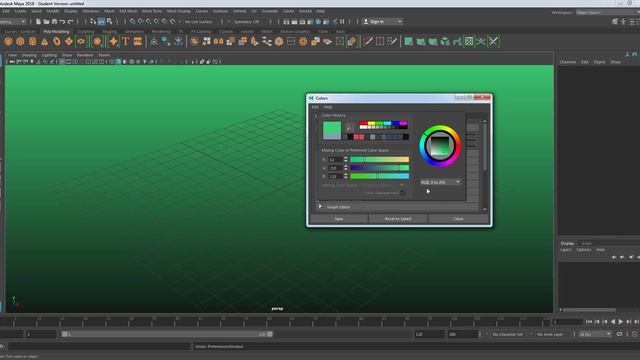Click the red channel color slider

[x=379, y=160]
